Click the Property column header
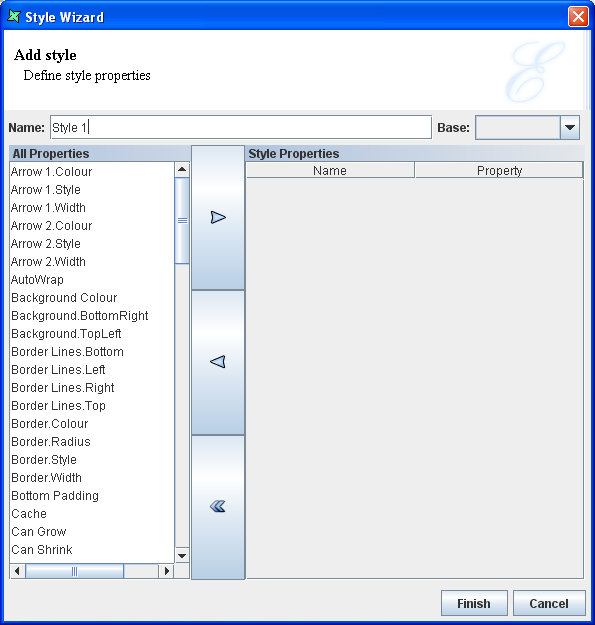 coord(499,171)
